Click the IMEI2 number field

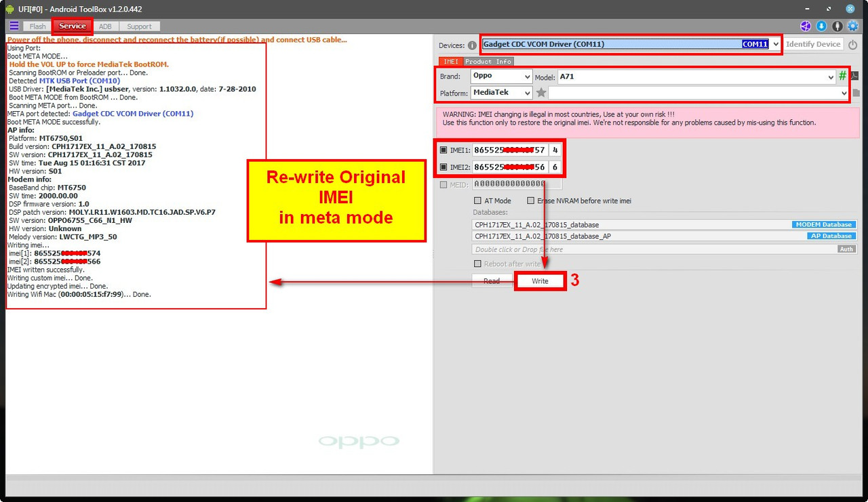[x=510, y=167]
